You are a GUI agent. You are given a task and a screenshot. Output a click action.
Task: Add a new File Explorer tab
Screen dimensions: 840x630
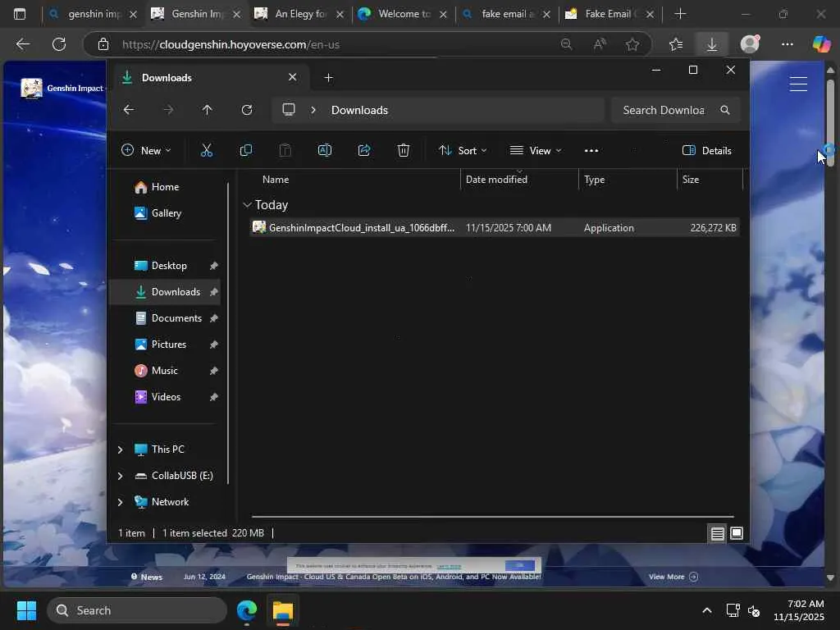tap(328, 78)
